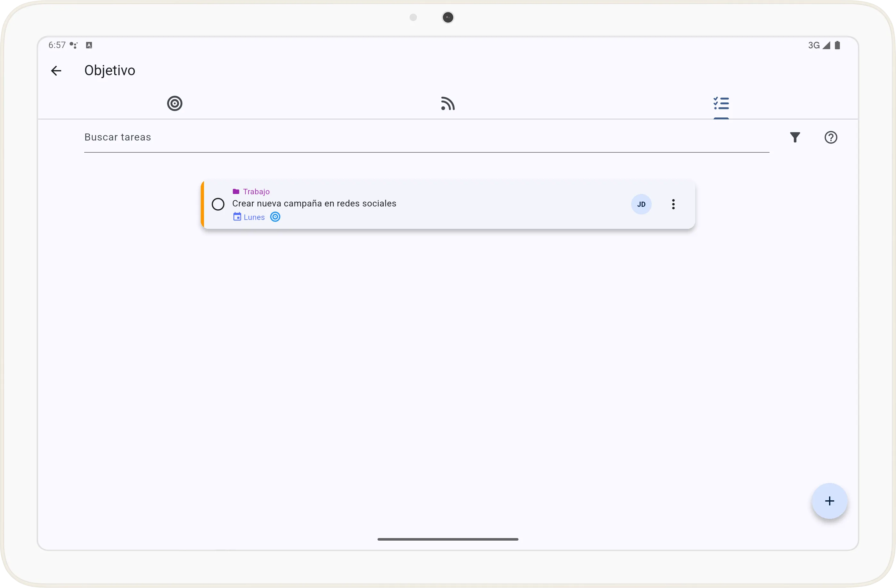Open task 'Crear nueva campaña en redes sociales'
Viewport: 896px width, 588px height.
pos(314,204)
